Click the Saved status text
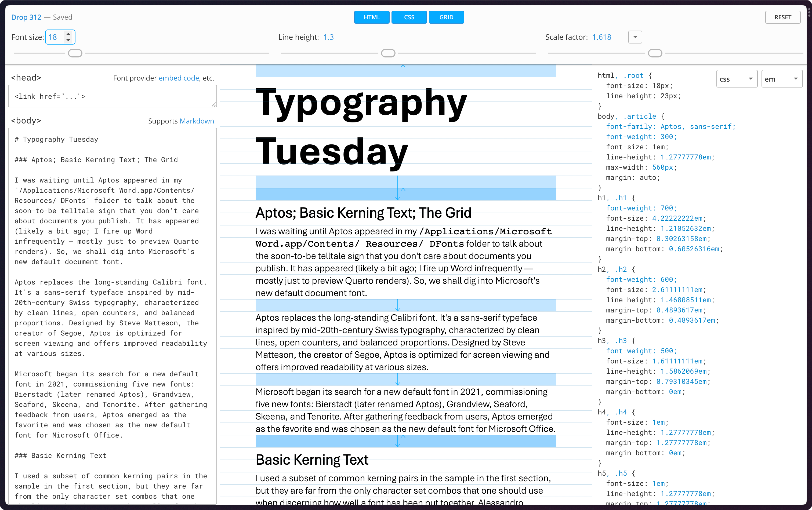 tap(62, 17)
